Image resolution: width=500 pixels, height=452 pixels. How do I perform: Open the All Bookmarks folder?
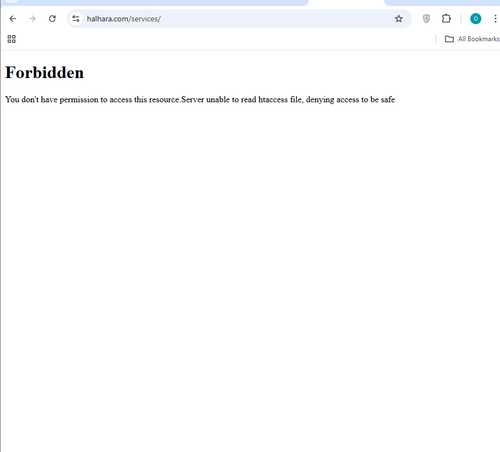point(472,39)
